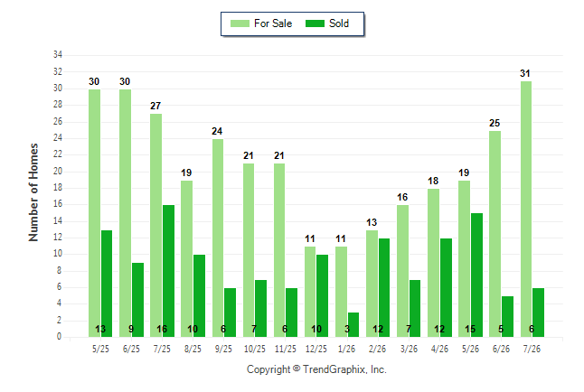The width and height of the screenshot is (584, 392).
Task: Click the Copyright TrendGraphix, Inc. text
Action: click(316, 369)
